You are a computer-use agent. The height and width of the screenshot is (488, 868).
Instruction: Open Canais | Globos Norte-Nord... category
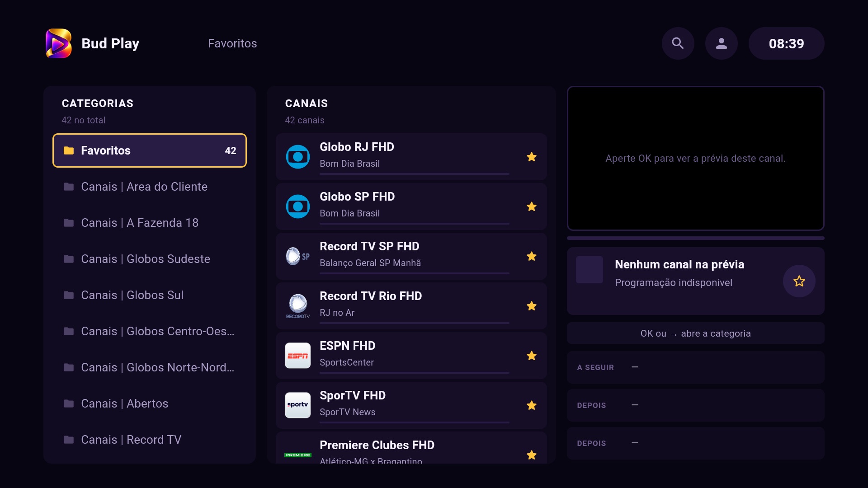[x=150, y=367]
